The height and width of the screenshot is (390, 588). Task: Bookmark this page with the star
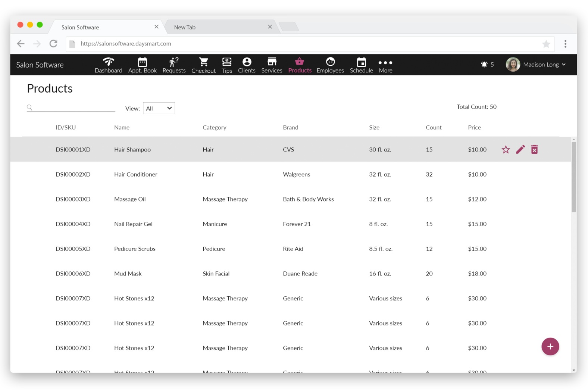coord(546,44)
